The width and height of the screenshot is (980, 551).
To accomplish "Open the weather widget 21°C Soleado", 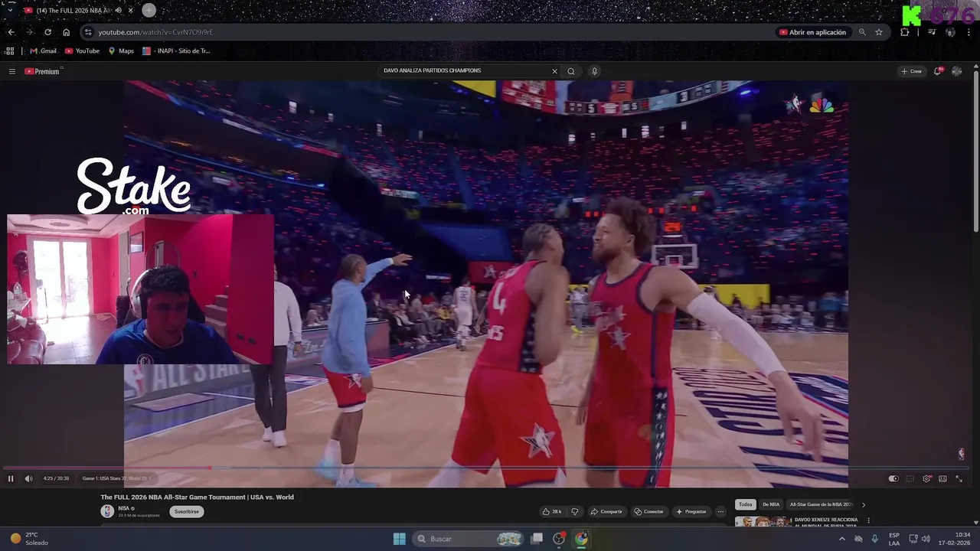I will tap(29, 539).
